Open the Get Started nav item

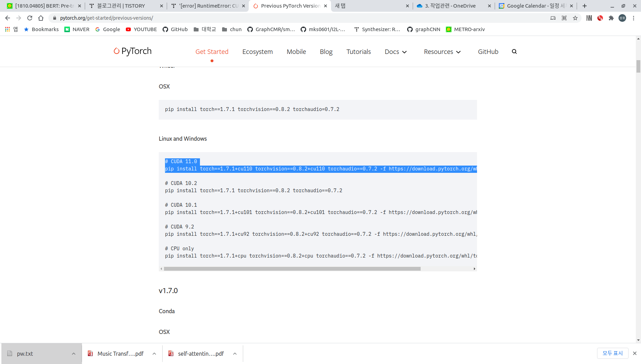pos(212,52)
